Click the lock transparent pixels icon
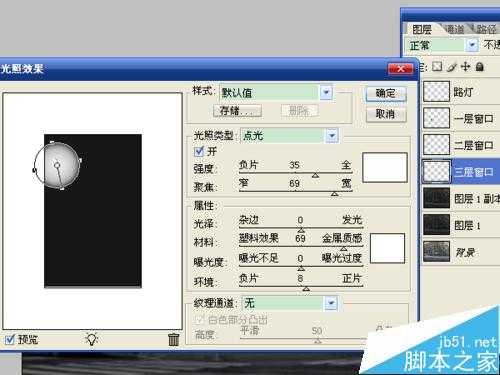Viewport: 500px width, 375px height. pyautogui.click(x=437, y=67)
